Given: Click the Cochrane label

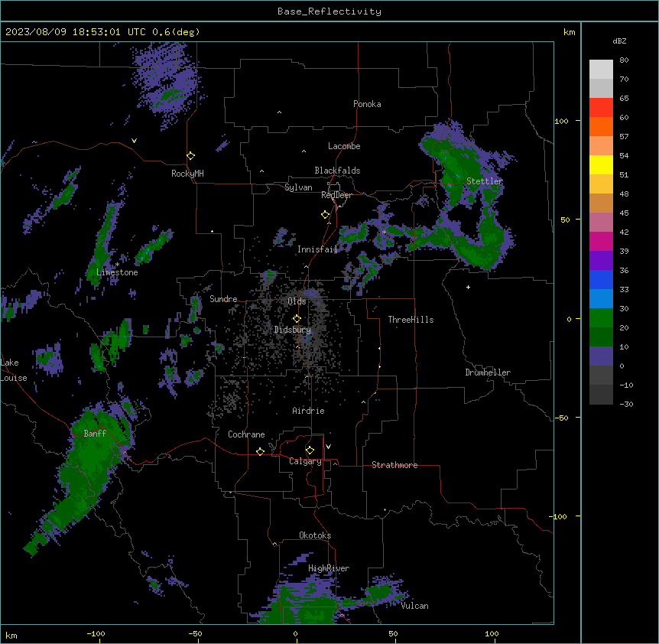Looking at the screenshot, I should tap(246, 434).
